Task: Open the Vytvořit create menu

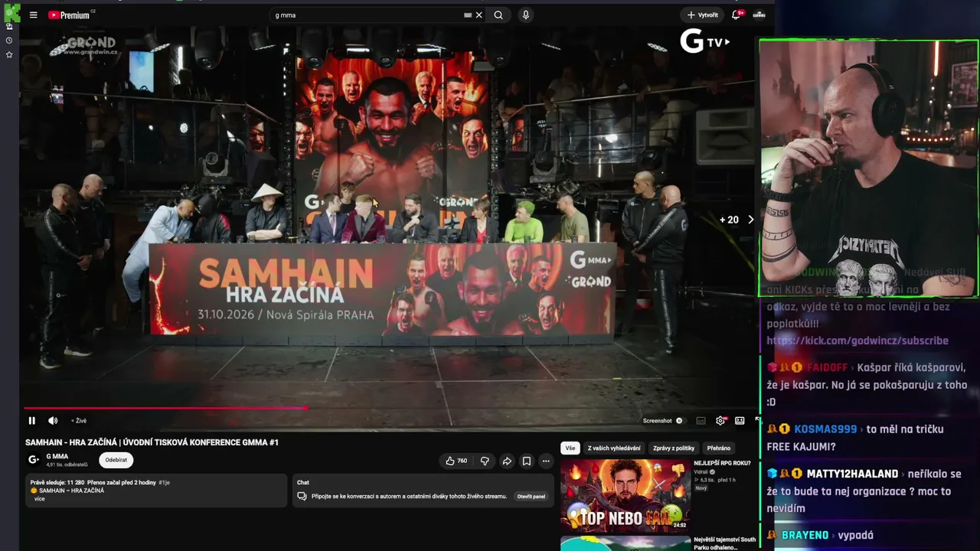Action: (702, 15)
